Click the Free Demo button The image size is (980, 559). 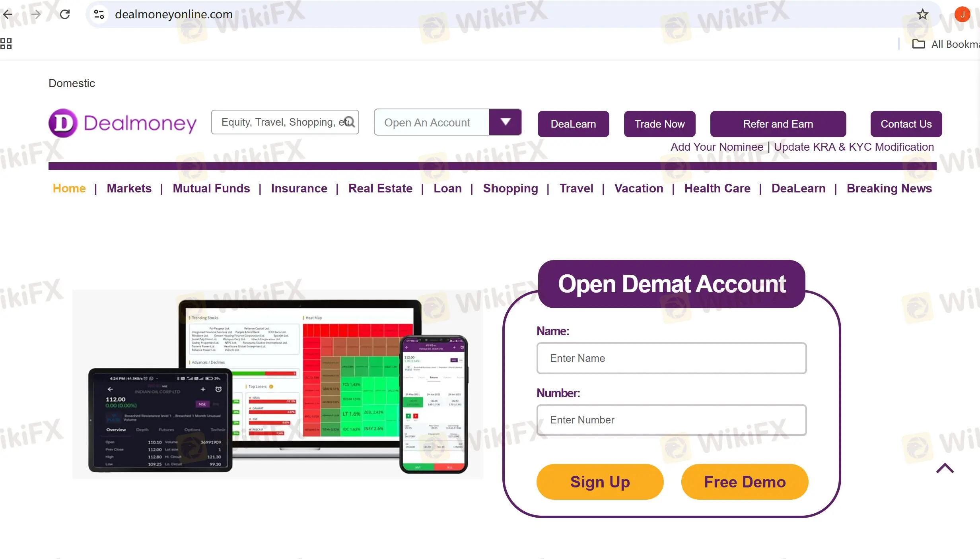click(745, 481)
